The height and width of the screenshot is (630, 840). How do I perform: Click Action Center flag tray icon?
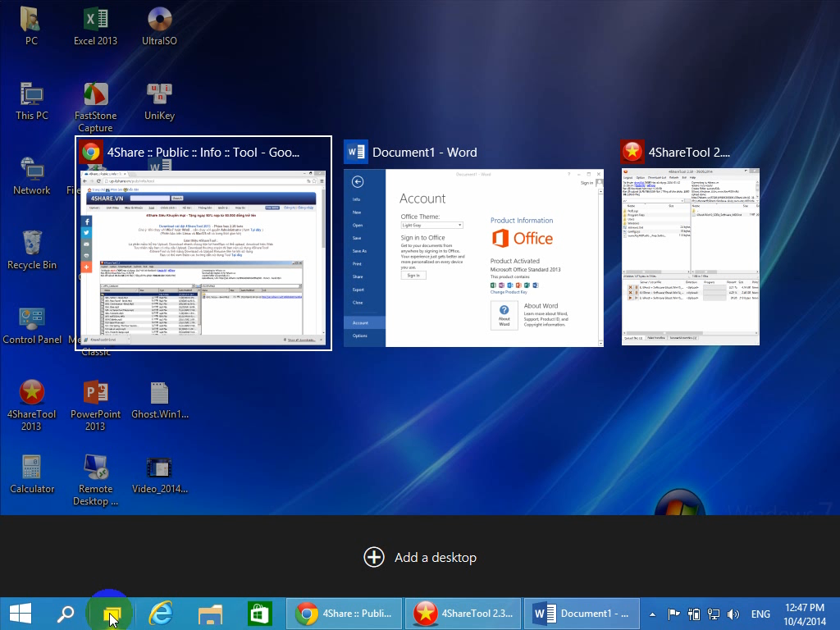(674, 614)
